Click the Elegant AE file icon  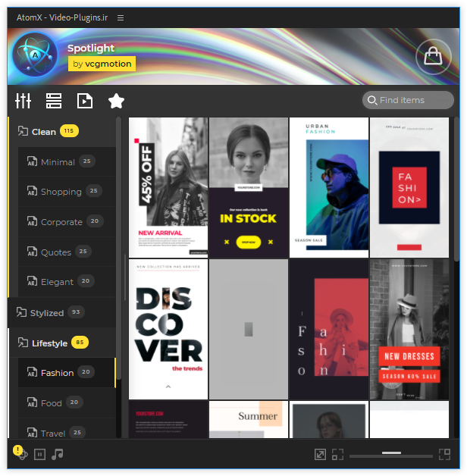pyautogui.click(x=32, y=281)
